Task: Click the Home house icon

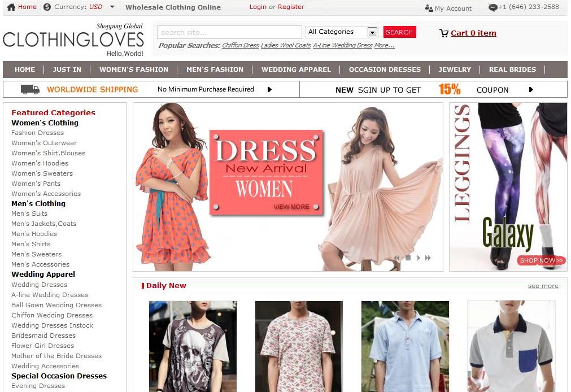Action: pos(11,7)
